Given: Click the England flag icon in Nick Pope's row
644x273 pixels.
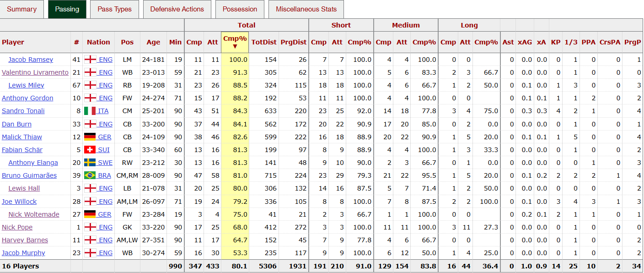Looking at the screenshot, I should [90, 227].
